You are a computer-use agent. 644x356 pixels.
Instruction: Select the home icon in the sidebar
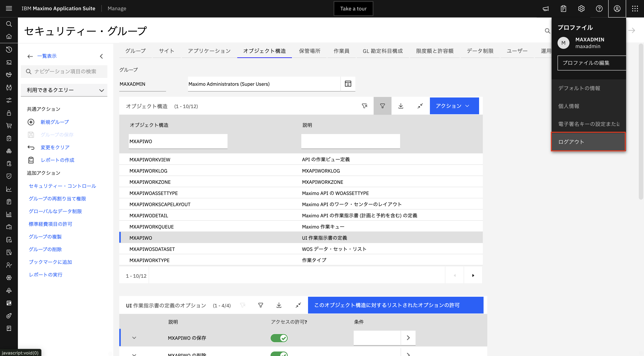pyautogui.click(x=9, y=37)
